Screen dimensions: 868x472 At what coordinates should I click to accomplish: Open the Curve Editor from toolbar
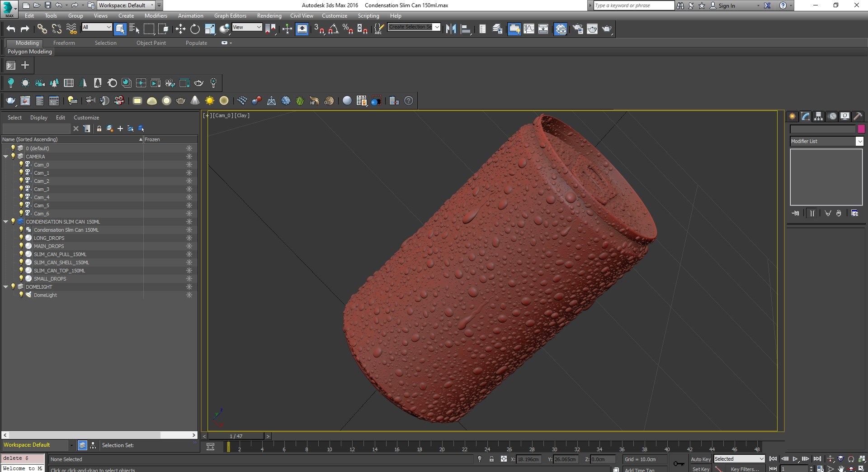pyautogui.click(x=528, y=29)
